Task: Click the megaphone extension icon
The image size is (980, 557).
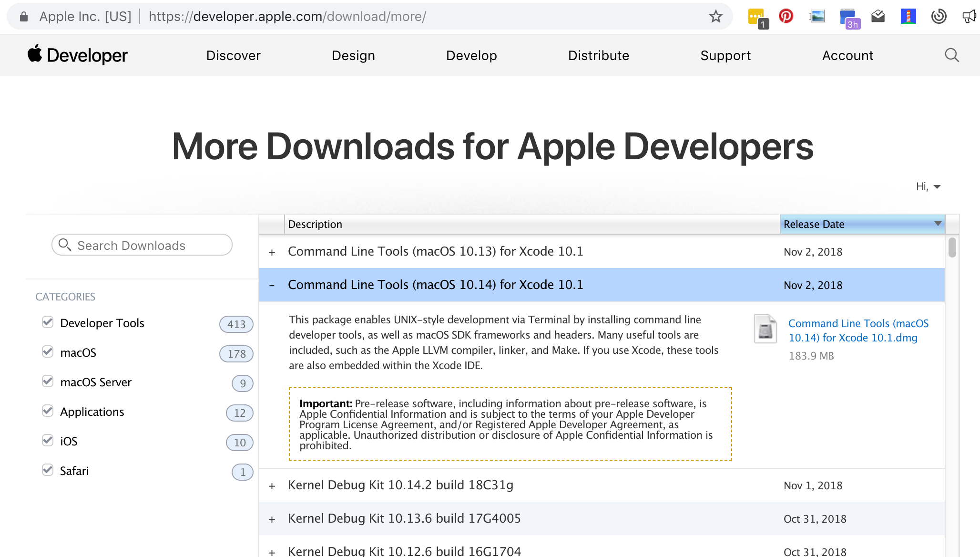Action: coord(969,17)
